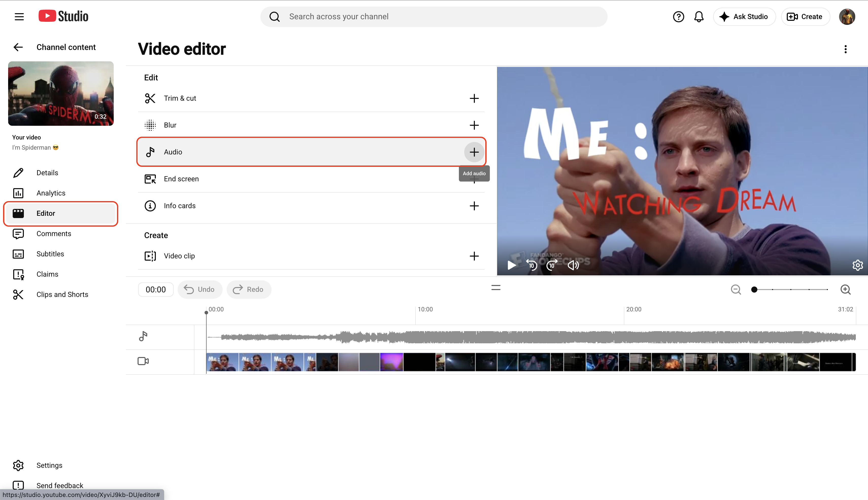Click the YouTube Studio logo
Image resolution: width=868 pixels, height=500 pixels.
[63, 16]
